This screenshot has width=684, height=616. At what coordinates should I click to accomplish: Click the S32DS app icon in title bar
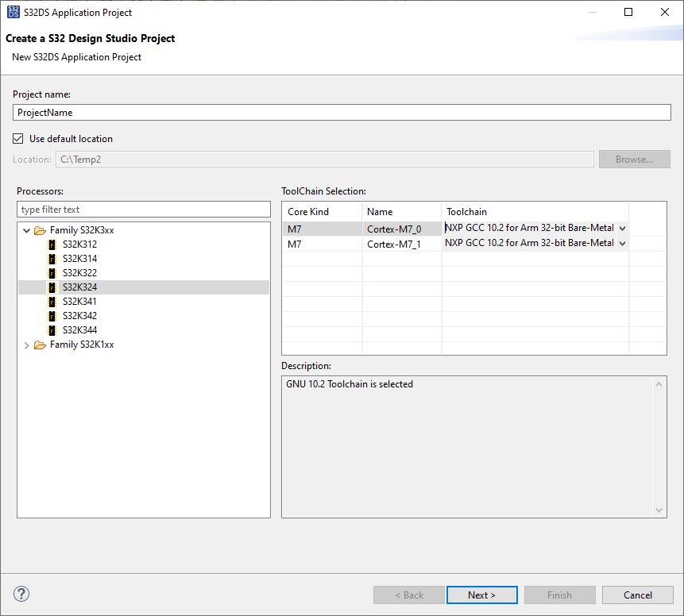tap(14, 12)
